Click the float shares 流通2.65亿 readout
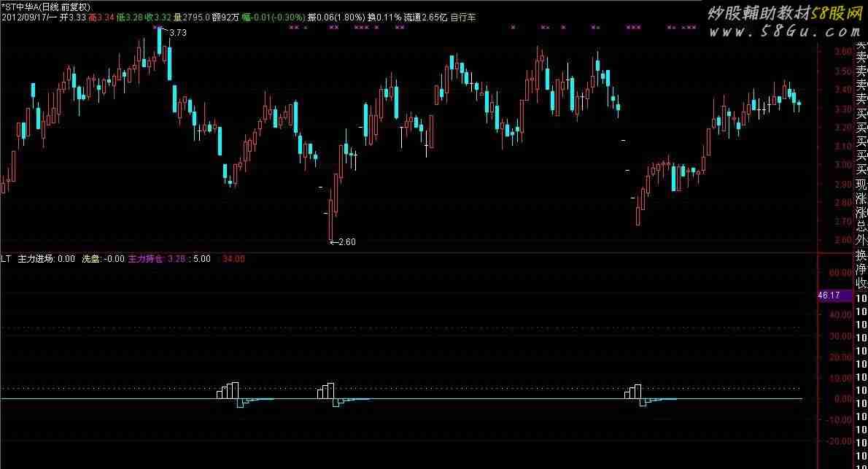The image size is (868, 469). click(x=425, y=18)
